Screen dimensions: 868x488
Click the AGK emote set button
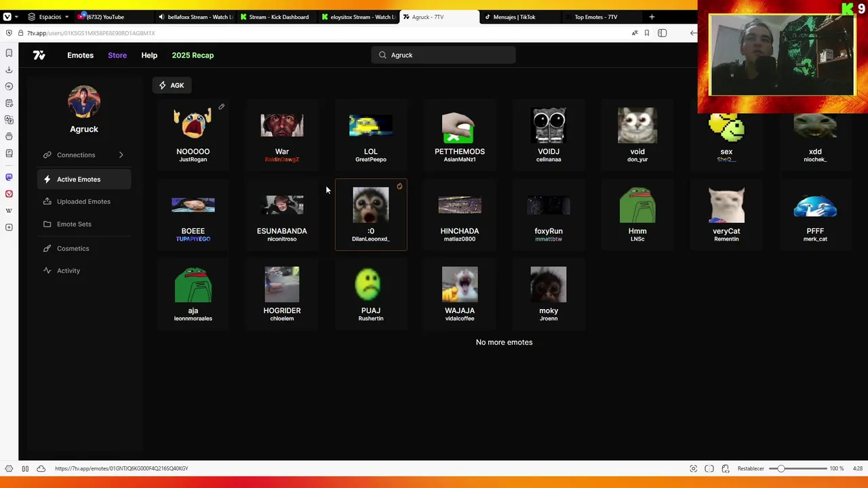pos(172,85)
